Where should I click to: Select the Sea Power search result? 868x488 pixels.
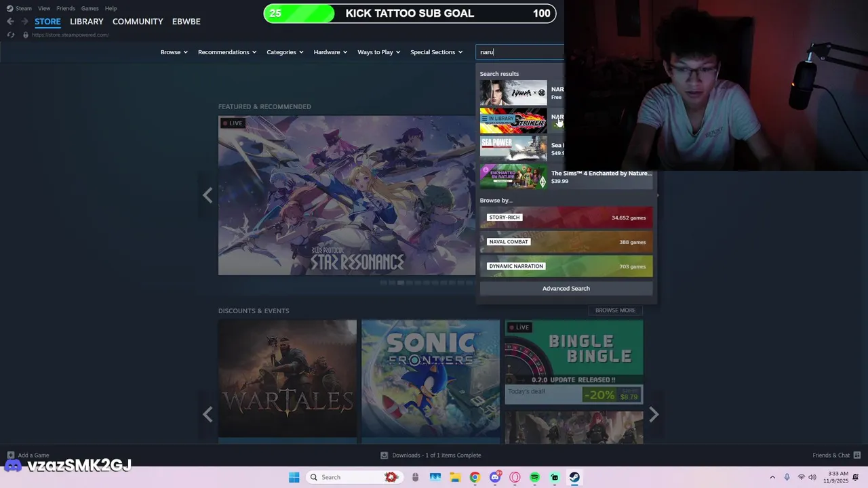coord(522,148)
